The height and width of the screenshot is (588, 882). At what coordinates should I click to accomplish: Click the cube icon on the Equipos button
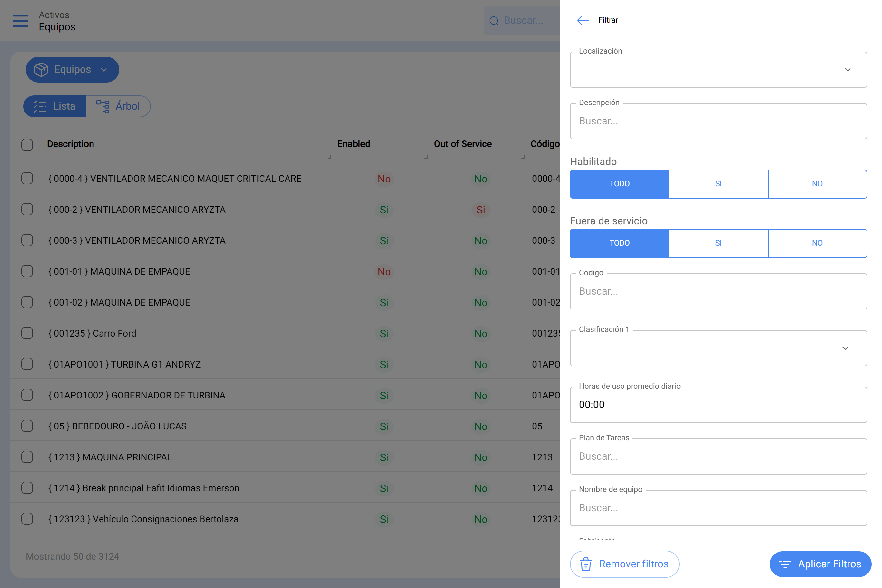coord(41,69)
